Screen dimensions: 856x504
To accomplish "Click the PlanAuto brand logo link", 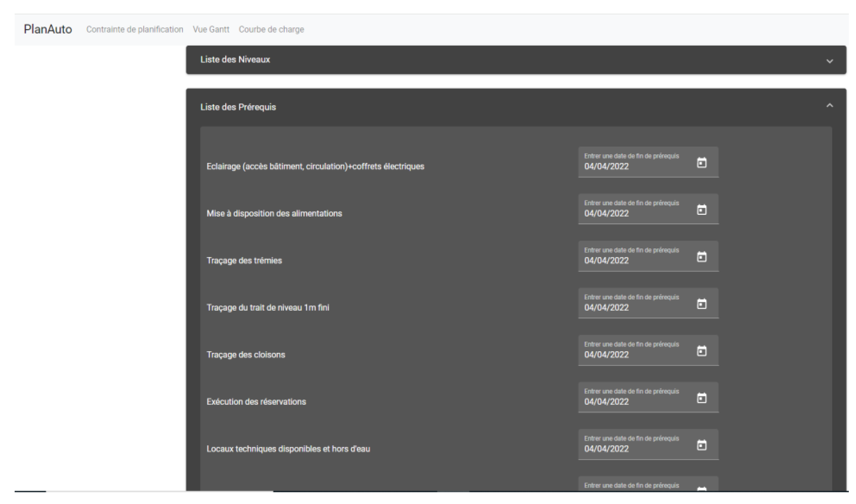I will 48,29.
